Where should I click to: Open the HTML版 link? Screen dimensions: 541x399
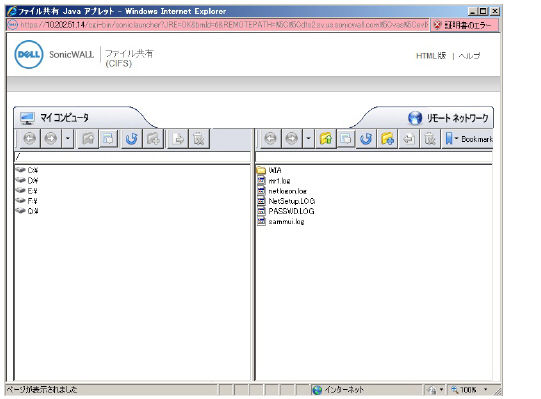click(x=431, y=56)
